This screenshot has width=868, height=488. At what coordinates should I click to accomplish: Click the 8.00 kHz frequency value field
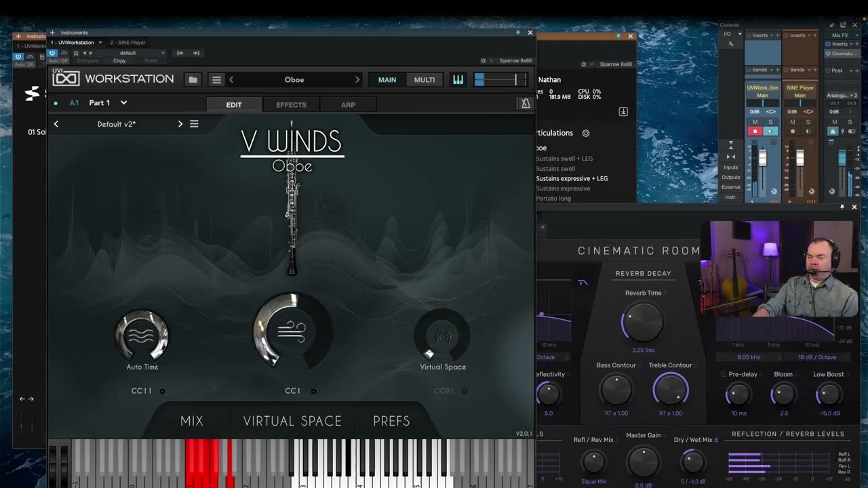coord(749,357)
